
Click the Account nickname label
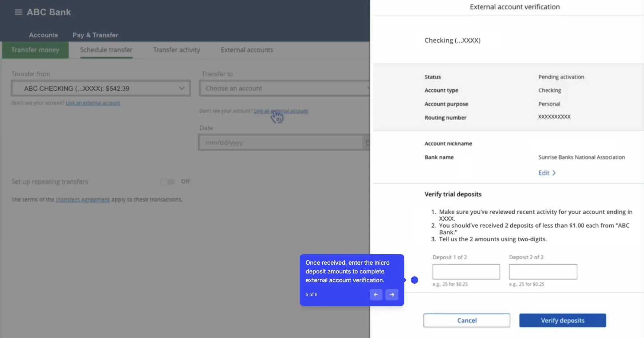[448, 144]
